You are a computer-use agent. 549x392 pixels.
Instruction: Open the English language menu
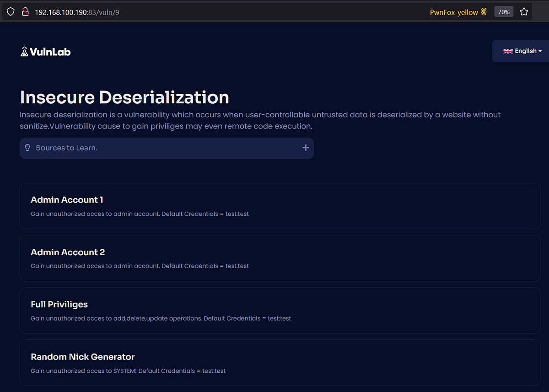pyautogui.click(x=522, y=51)
